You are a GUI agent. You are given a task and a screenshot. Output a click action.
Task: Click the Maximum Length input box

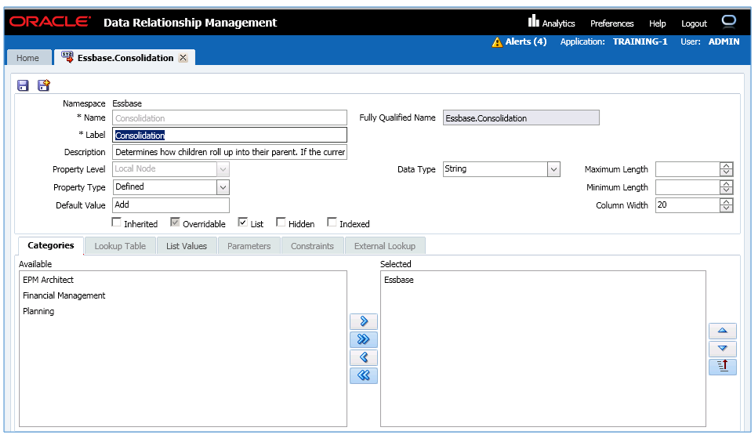click(x=688, y=169)
